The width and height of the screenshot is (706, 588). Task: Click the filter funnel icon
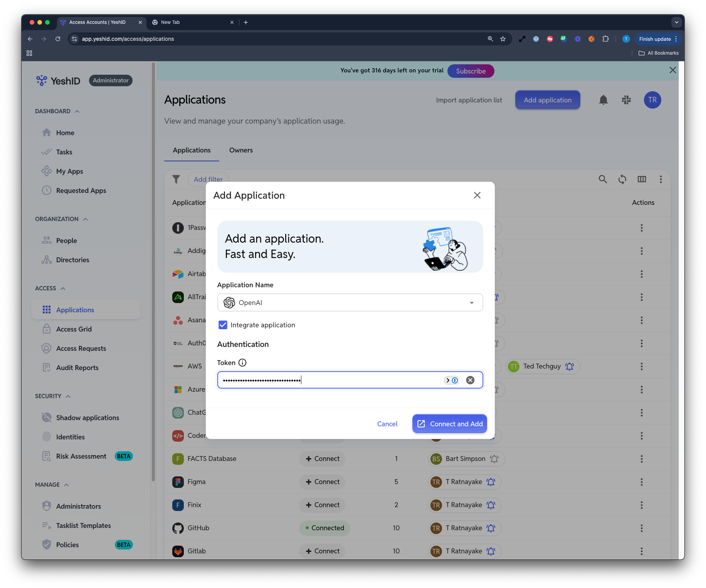point(176,179)
